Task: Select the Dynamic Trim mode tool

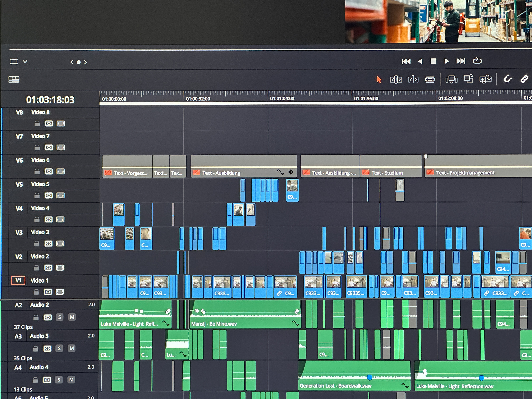Action: click(413, 79)
